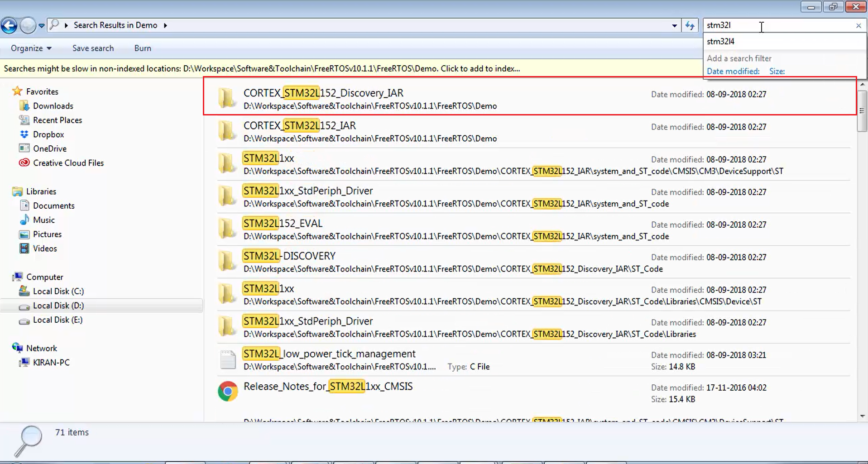Image resolution: width=868 pixels, height=464 pixels.
Task: Click the scroll down arrow of the results list
Action: (x=862, y=416)
